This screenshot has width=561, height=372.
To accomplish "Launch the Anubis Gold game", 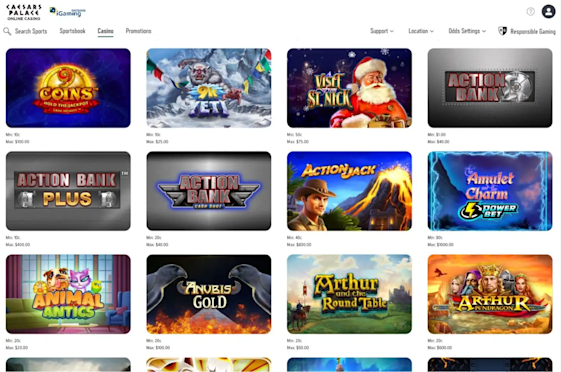I will 209,294.
